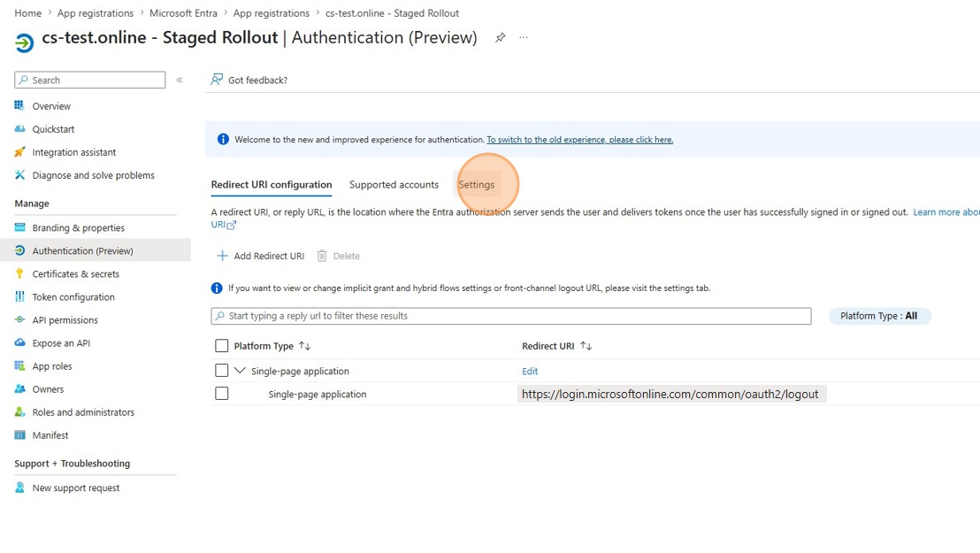Click the plus icon for Add Redirect URI

click(222, 256)
